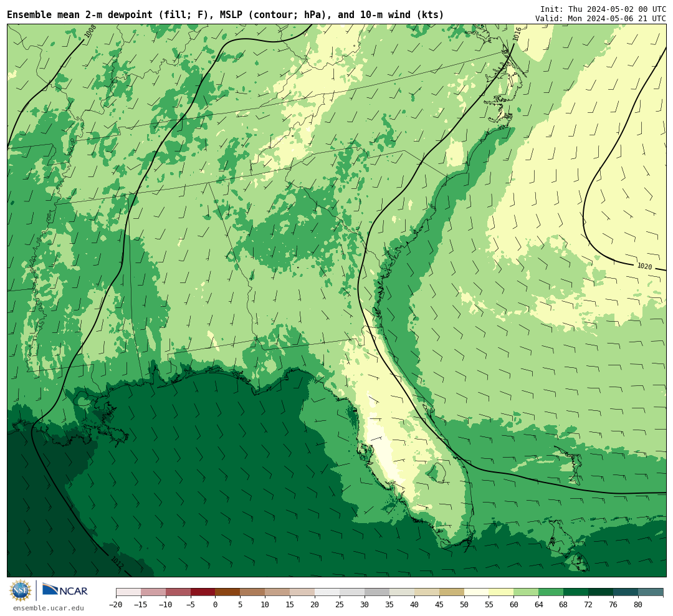Click the 1016 contour label
This screenshot has height=616, width=673.
click(x=517, y=34)
